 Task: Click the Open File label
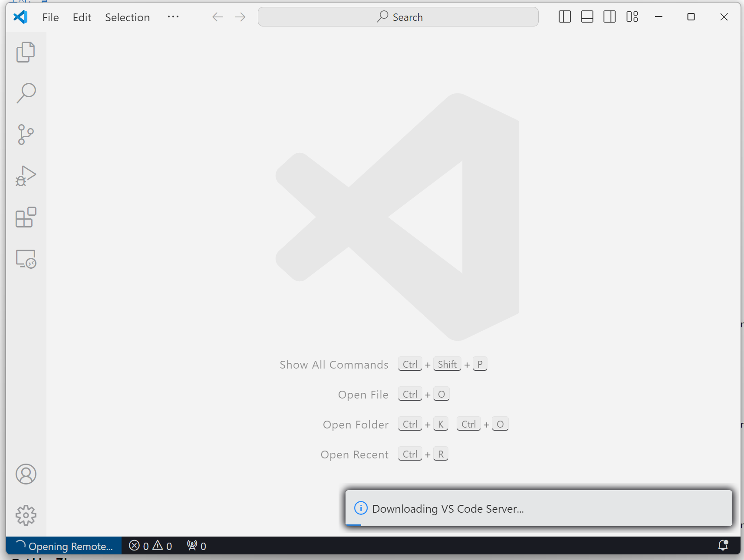click(363, 395)
